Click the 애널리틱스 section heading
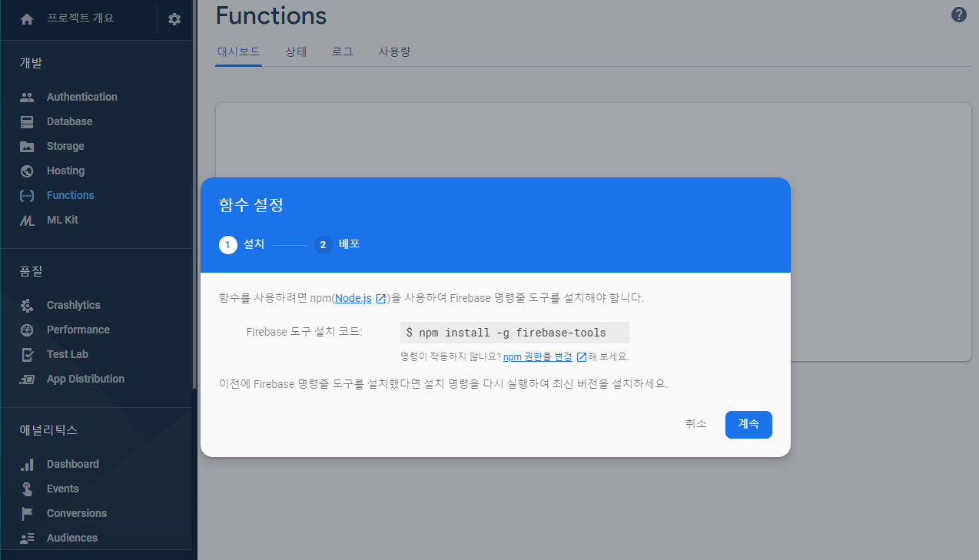Viewport: 979px width, 560px height. 48,430
